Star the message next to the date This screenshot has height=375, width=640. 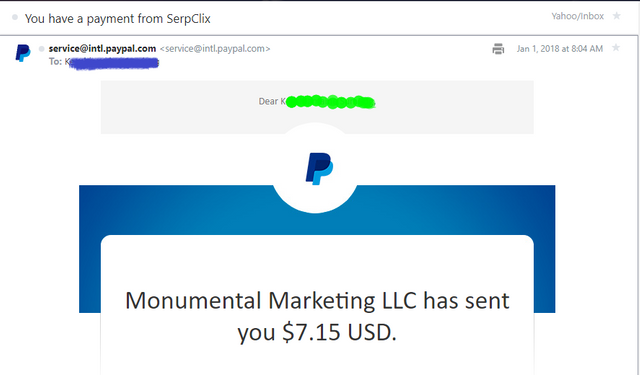coord(616,48)
